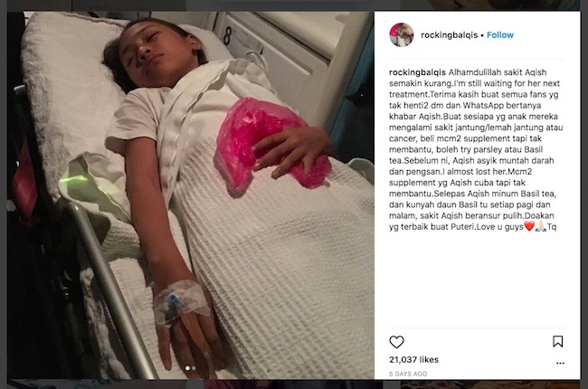This screenshot has height=389, width=588.
Task: Follow the rockingbalqis account
Action: pos(500,35)
